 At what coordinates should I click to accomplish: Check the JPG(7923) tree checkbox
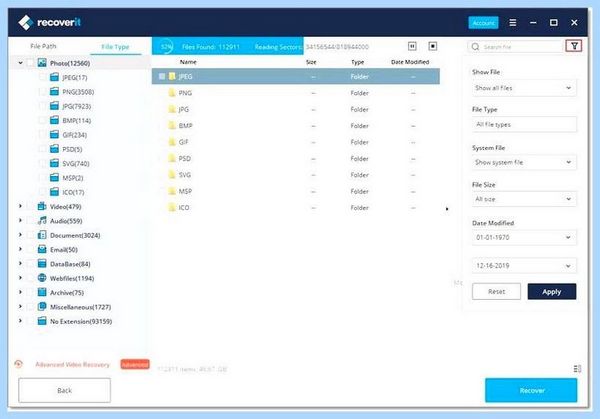click(43, 106)
